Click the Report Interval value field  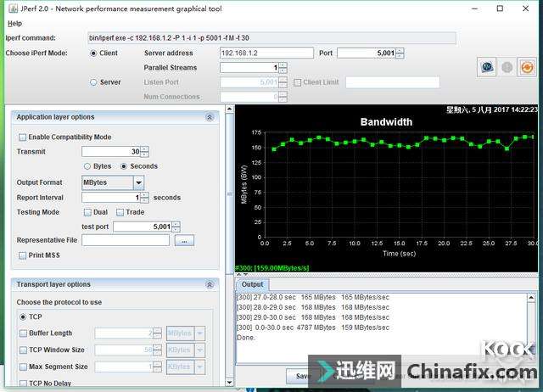click(111, 198)
